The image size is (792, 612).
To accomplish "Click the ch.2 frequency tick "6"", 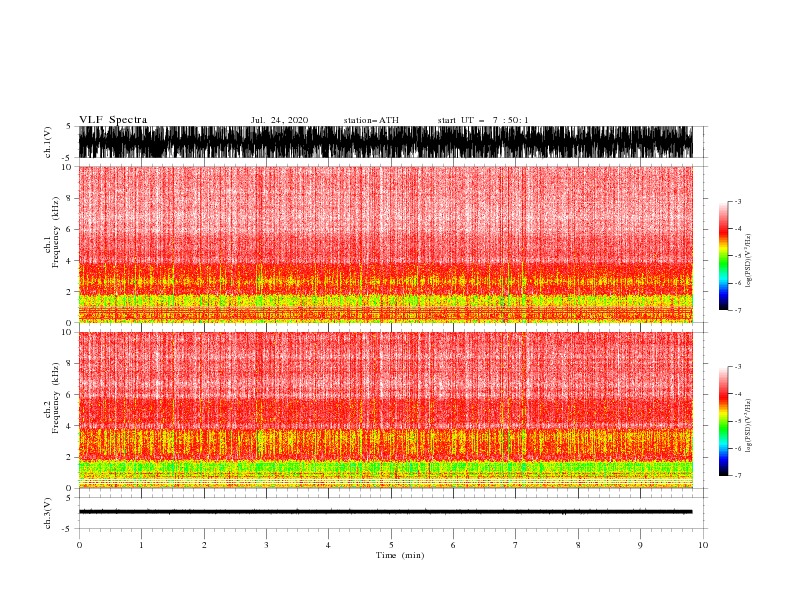I will point(69,395).
